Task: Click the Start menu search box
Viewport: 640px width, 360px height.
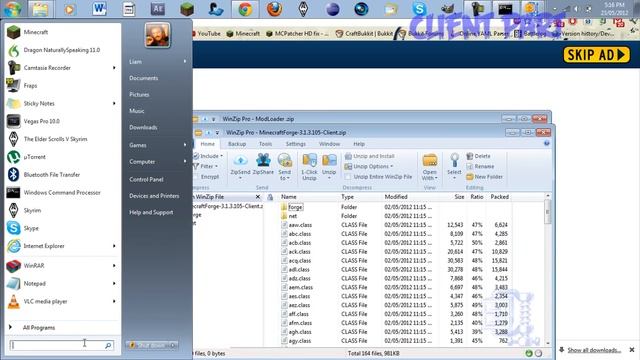Action: [61, 345]
